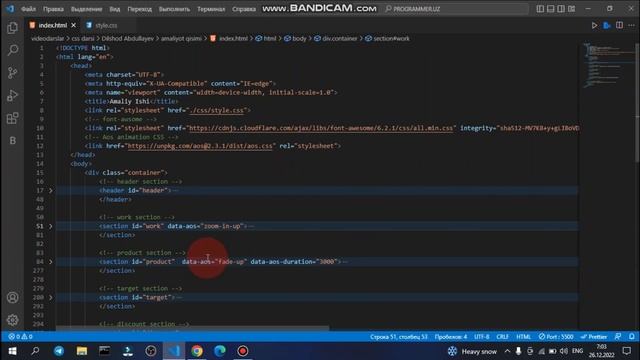Click the Run code play icon
640x360 pixels.
coord(594,25)
